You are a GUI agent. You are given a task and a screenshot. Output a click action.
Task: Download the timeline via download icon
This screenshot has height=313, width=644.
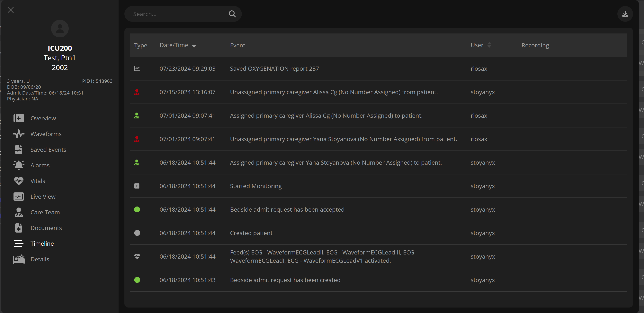coord(625,14)
